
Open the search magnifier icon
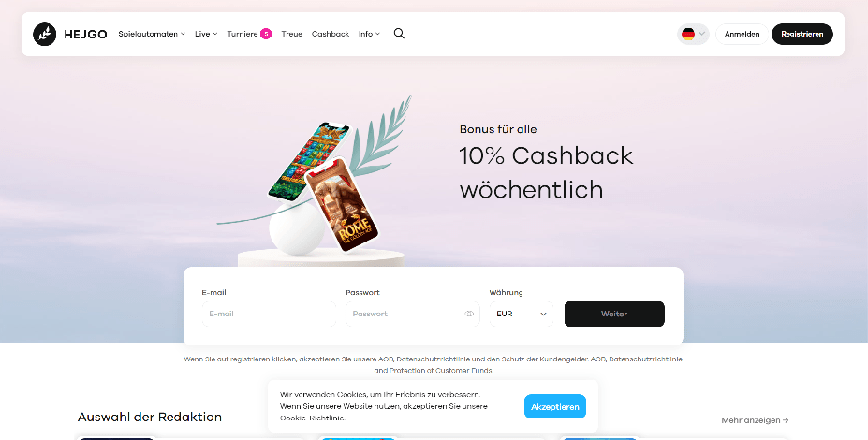pyautogui.click(x=399, y=34)
